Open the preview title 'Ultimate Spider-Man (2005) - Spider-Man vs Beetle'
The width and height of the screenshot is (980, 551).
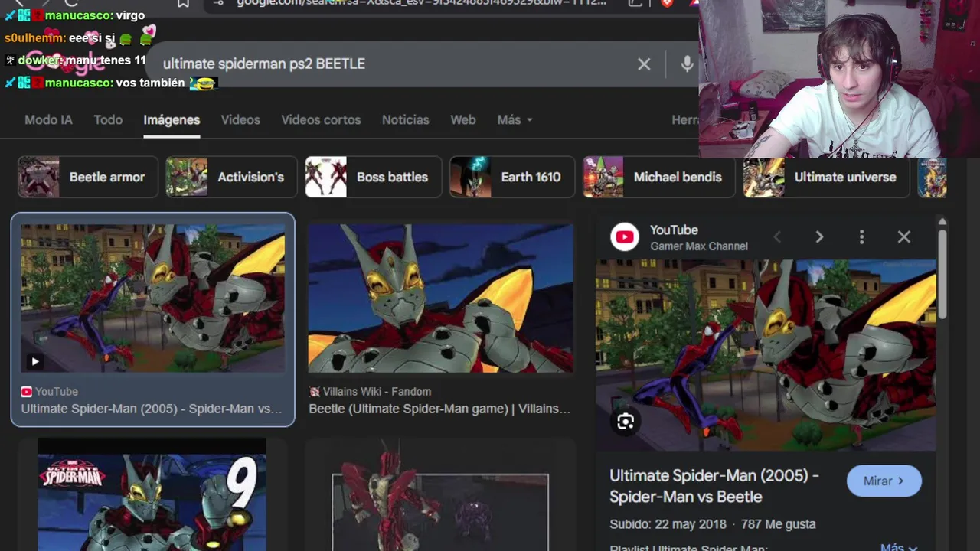click(714, 486)
